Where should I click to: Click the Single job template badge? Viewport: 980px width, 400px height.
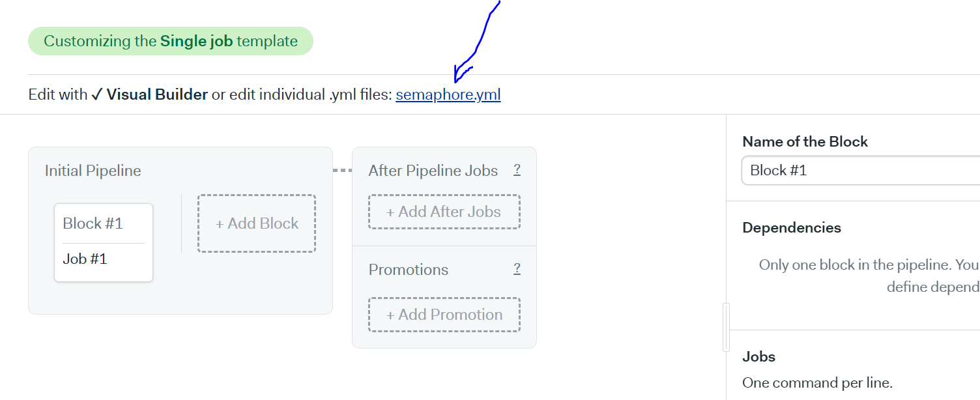coord(171,41)
